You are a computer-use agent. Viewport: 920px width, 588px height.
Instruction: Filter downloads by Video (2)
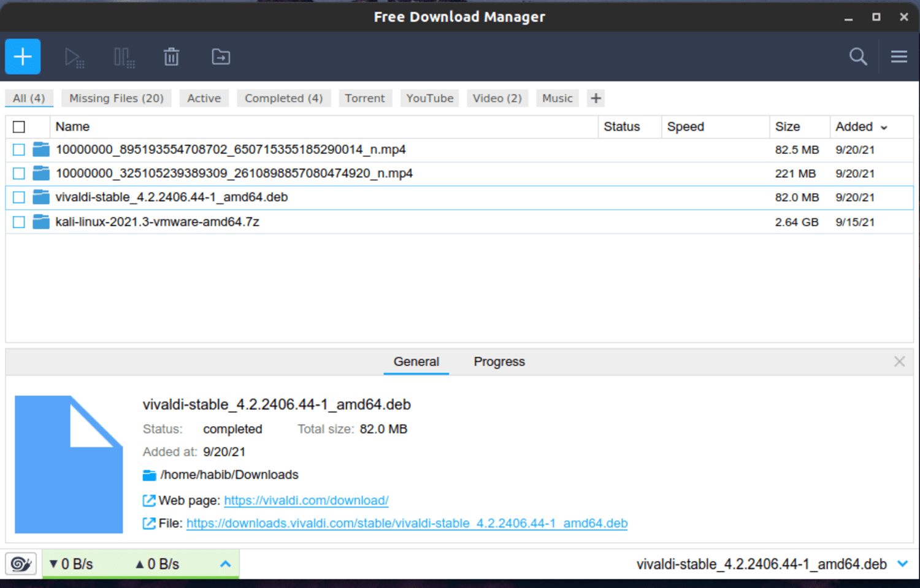(497, 98)
